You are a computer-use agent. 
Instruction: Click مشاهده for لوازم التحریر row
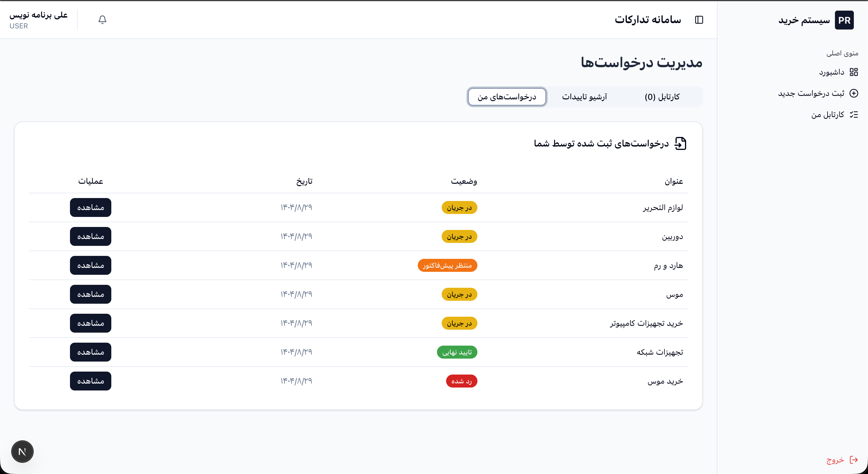pyautogui.click(x=91, y=207)
